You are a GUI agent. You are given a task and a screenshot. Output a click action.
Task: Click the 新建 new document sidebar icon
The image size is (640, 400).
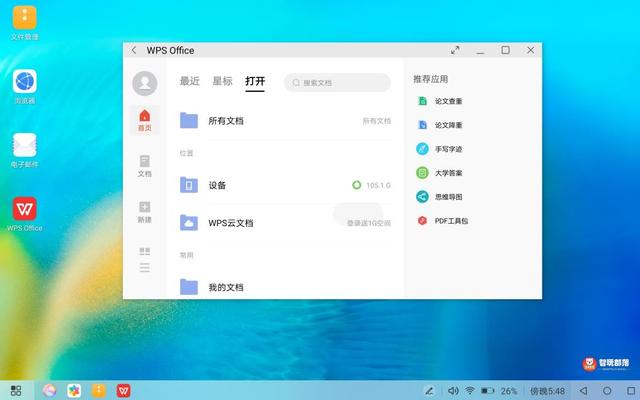tap(144, 212)
